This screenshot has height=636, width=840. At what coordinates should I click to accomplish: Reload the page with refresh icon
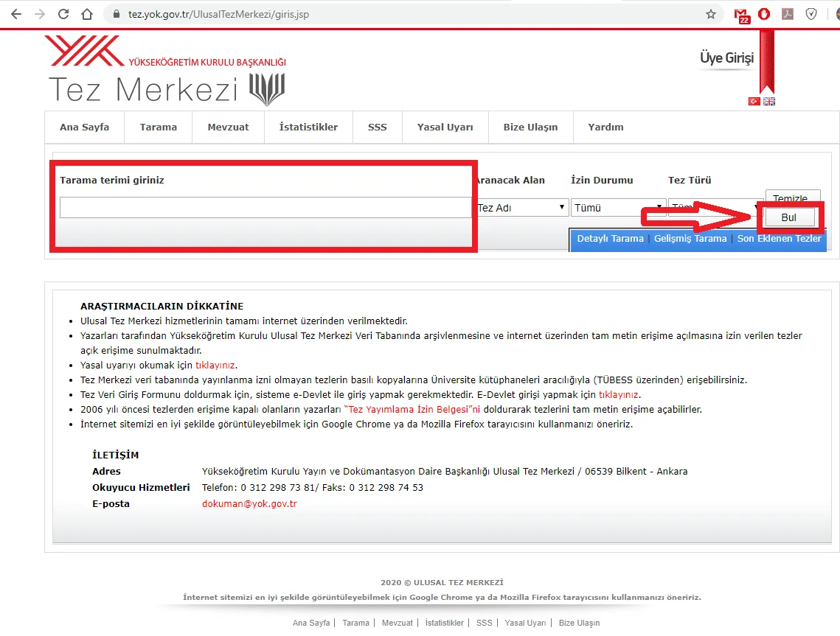63,15
